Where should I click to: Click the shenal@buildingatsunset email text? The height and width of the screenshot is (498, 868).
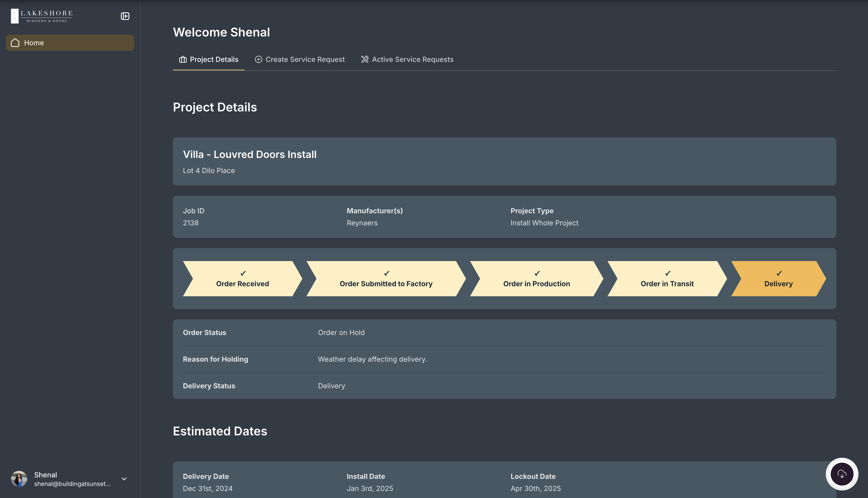[72, 484]
